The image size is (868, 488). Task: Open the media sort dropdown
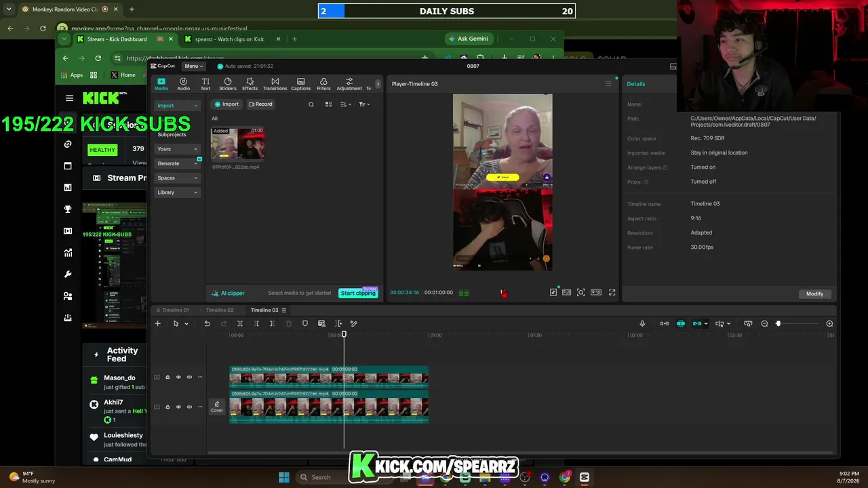point(345,104)
